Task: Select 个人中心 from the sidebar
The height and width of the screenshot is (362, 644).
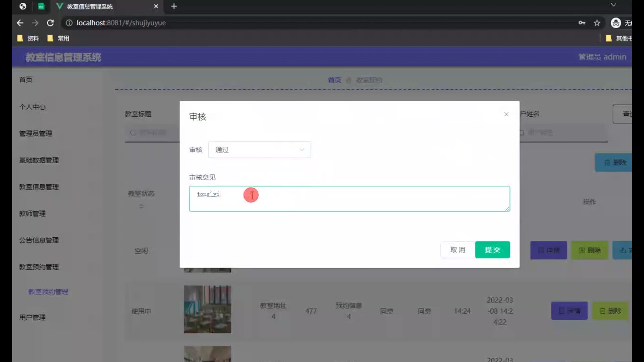Action: (32, 107)
